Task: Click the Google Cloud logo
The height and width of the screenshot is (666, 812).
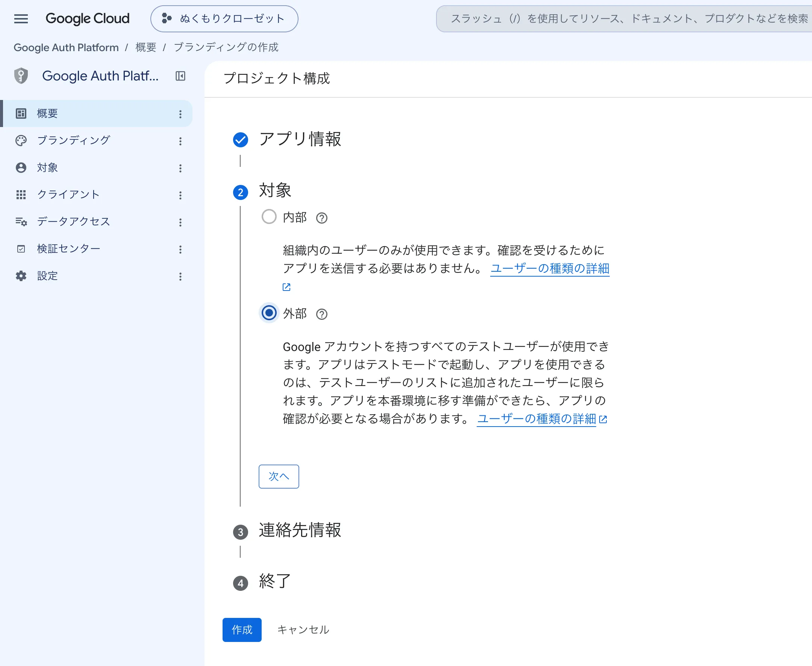Action: coord(88,18)
